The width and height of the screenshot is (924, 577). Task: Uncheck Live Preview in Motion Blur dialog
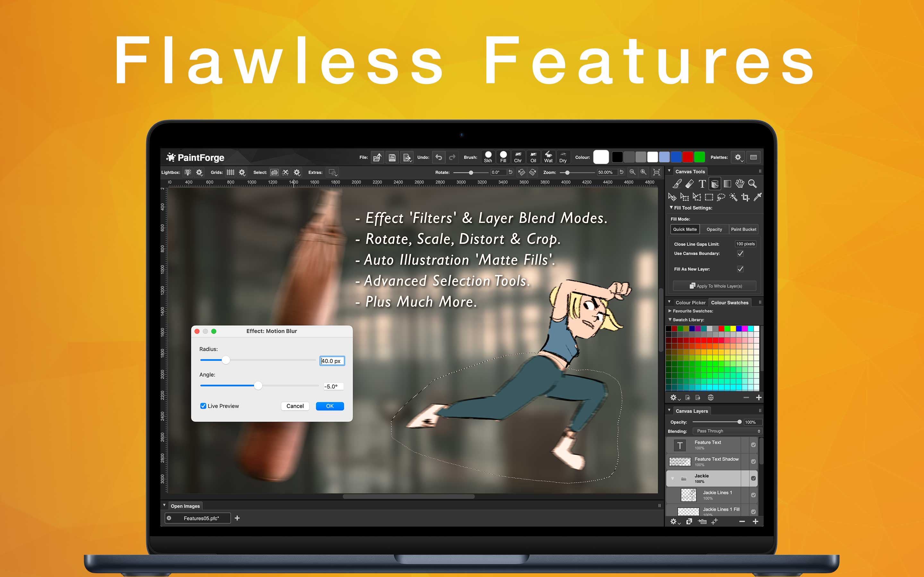tap(203, 406)
